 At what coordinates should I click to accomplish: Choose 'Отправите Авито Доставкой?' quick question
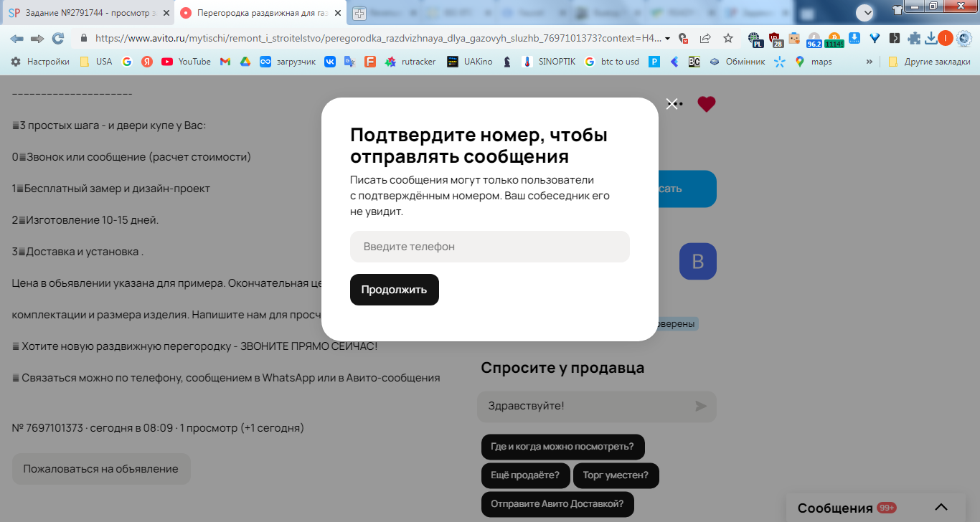557,504
